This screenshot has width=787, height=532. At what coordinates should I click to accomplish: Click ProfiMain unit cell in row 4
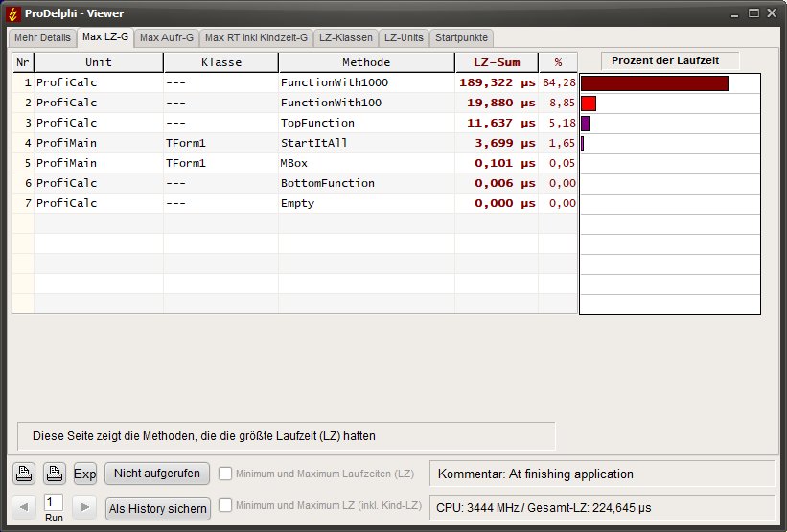(x=99, y=143)
